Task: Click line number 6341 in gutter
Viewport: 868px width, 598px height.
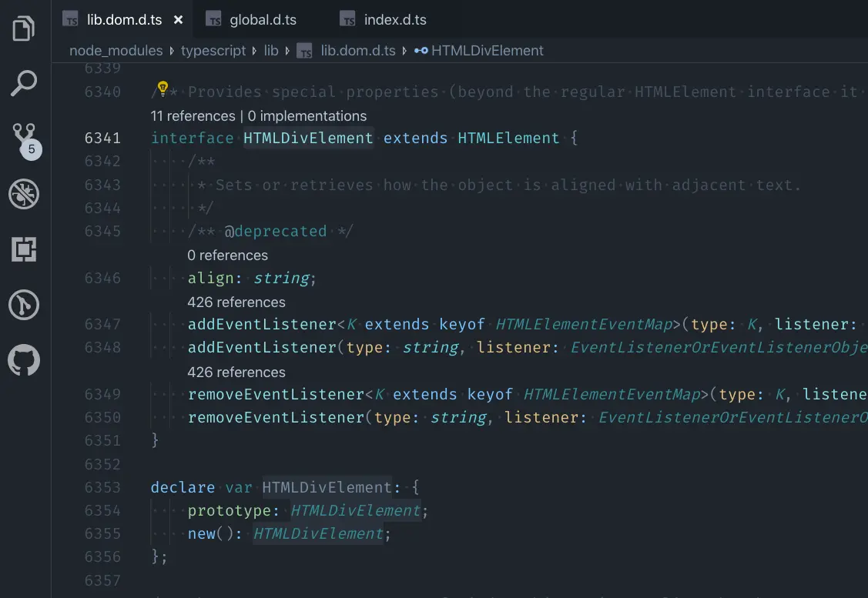Action: [102, 138]
